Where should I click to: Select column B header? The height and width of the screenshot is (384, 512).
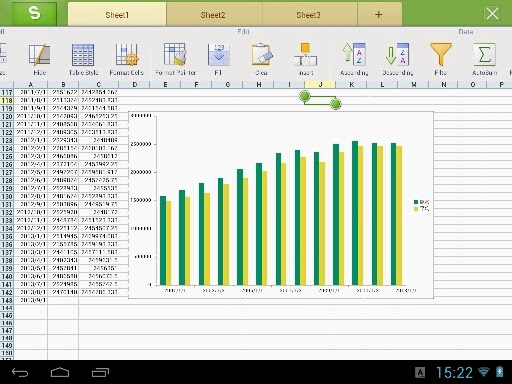click(63, 84)
